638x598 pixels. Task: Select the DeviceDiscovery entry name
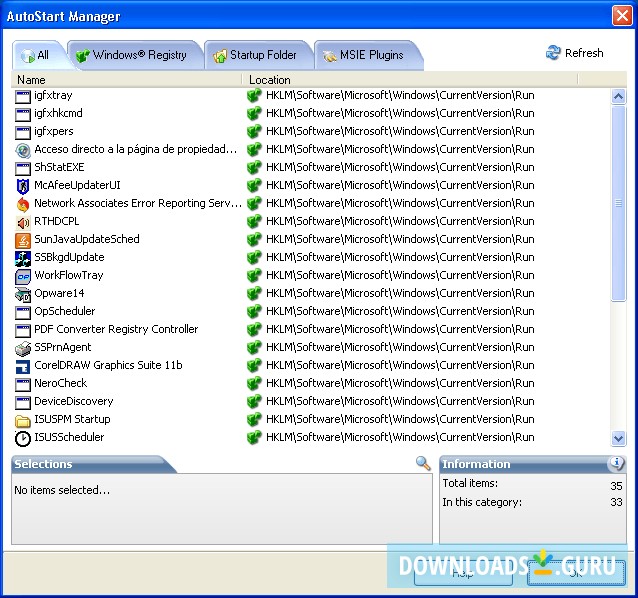click(x=74, y=401)
